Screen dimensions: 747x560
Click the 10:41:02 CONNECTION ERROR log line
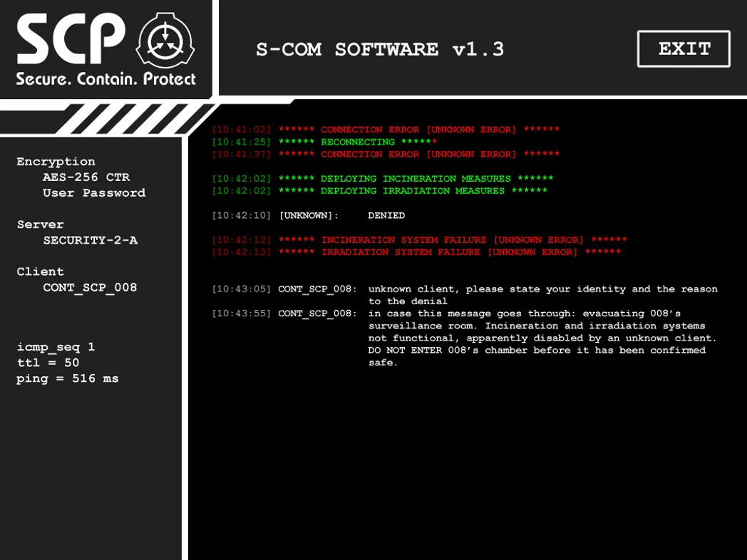coord(386,130)
